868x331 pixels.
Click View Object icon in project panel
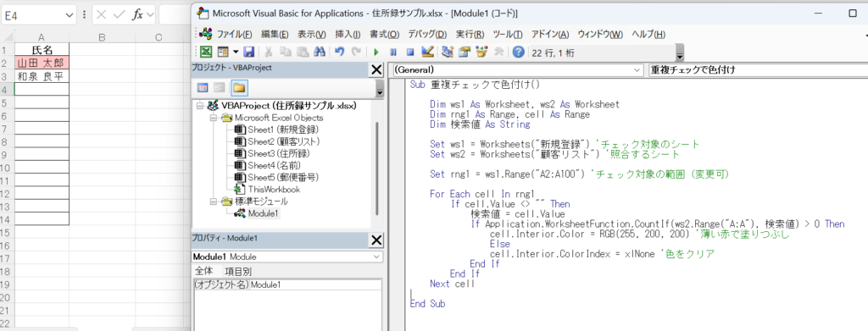[220, 88]
